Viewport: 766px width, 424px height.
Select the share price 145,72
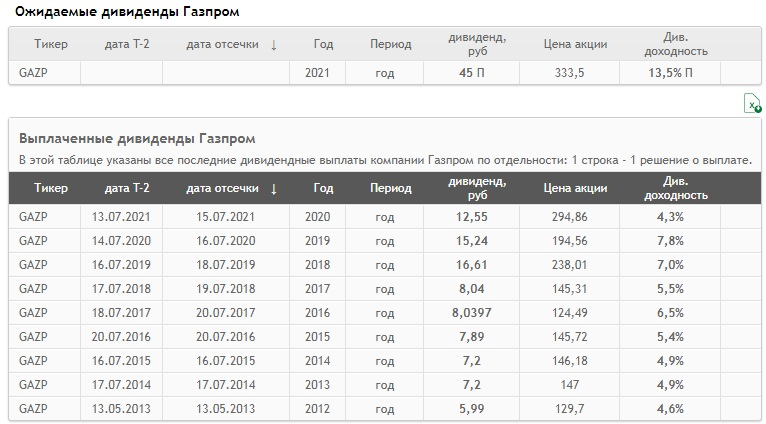pyautogui.click(x=570, y=337)
